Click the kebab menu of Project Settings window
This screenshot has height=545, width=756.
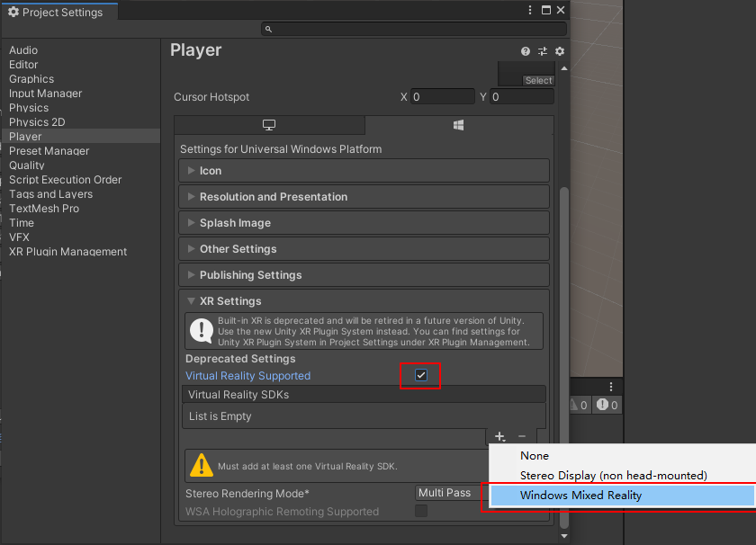530,9
